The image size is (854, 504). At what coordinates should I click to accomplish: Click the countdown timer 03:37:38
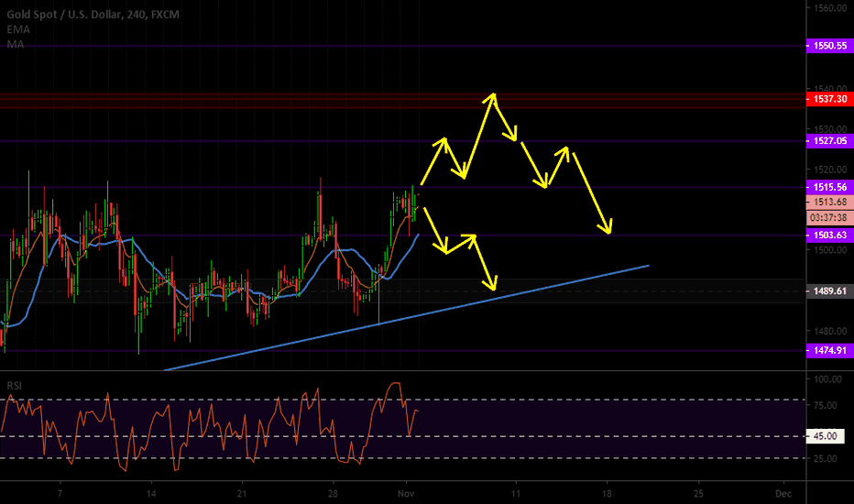click(830, 217)
